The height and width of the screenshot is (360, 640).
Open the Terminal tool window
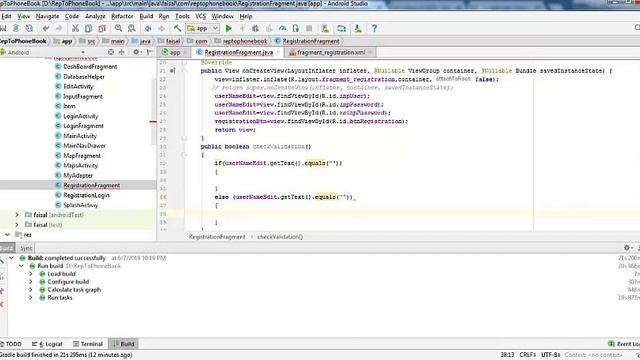pyautogui.click(x=88, y=344)
